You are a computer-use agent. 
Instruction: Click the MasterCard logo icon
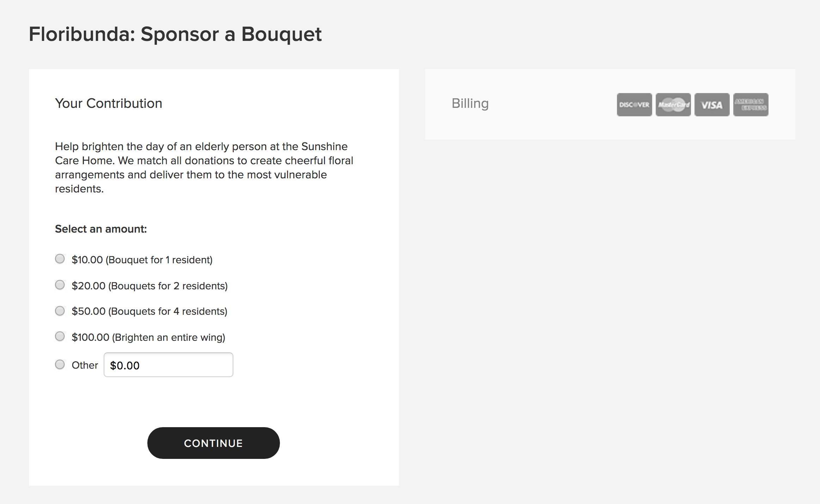tap(673, 105)
